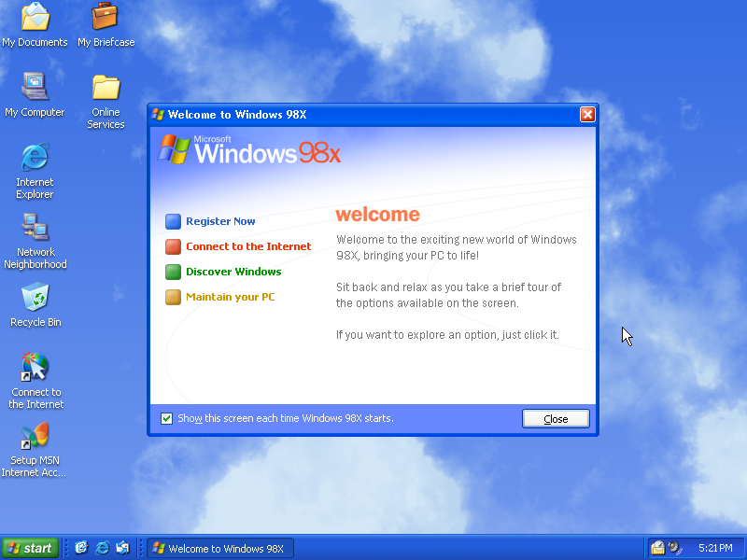The width and height of the screenshot is (747, 560).
Task: Select the My Briefcase desktop icon
Action: click(106, 25)
